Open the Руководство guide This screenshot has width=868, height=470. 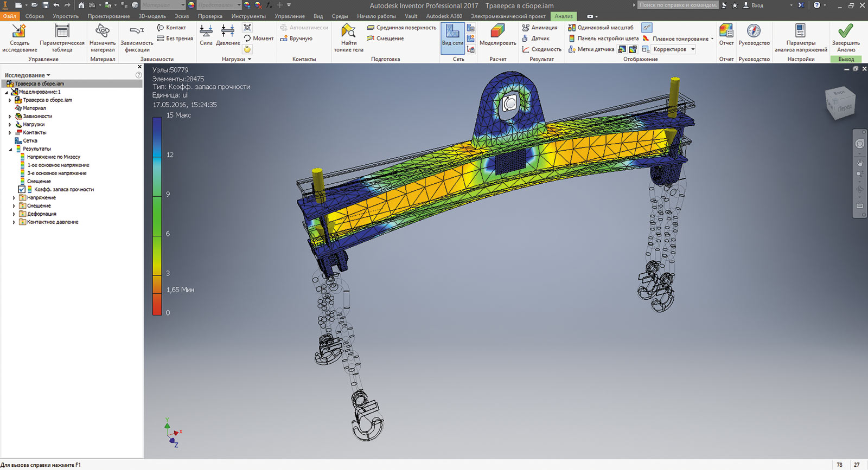point(754,35)
